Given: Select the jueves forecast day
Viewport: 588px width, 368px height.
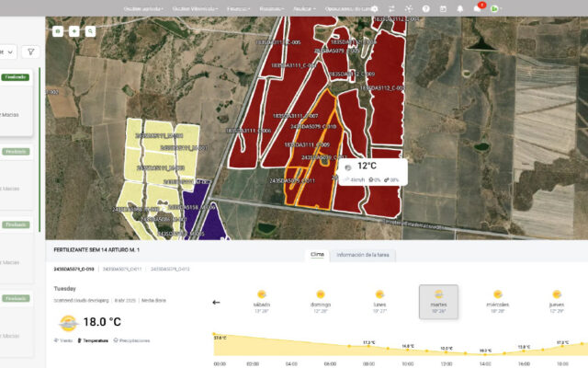Looking at the screenshot, I should point(557,302).
